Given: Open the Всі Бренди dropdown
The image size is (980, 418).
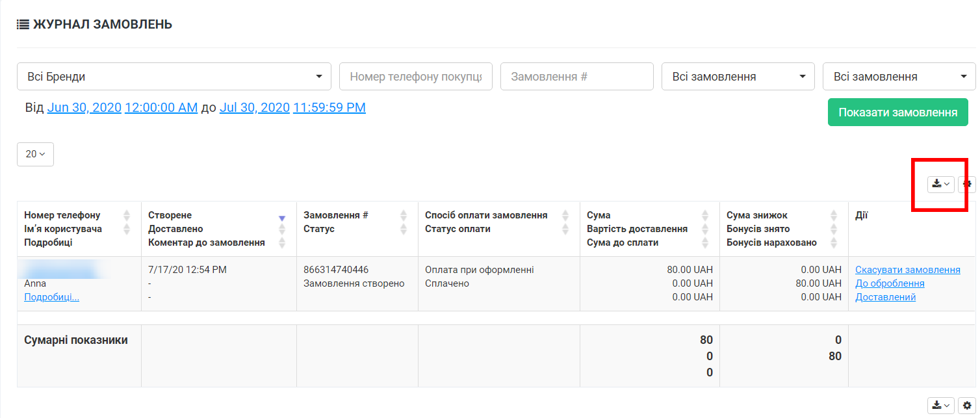Looking at the screenshot, I should [174, 77].
